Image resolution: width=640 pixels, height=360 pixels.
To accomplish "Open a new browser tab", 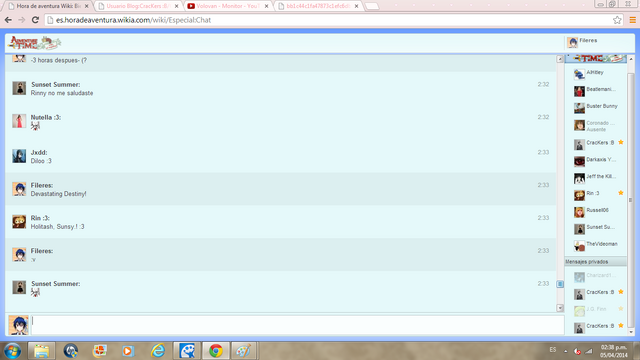I will click(371, 6).
